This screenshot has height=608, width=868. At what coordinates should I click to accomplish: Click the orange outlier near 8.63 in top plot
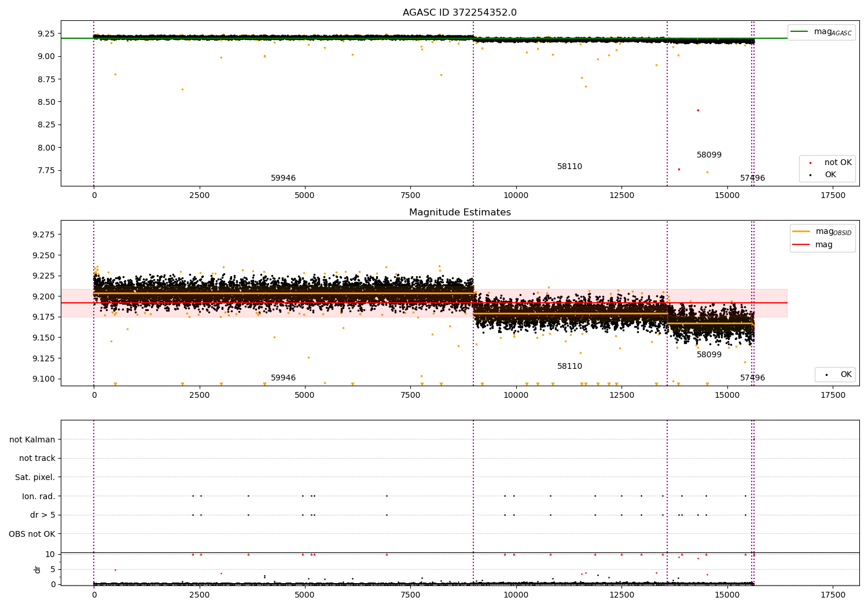click(x=182, y=89)
